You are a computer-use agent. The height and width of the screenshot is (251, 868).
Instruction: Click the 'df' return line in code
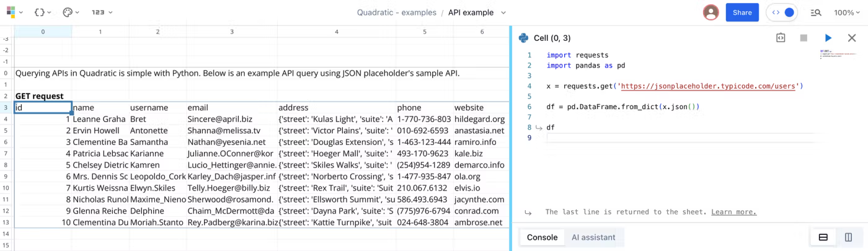pyautogui.click(x=551, y=128)
